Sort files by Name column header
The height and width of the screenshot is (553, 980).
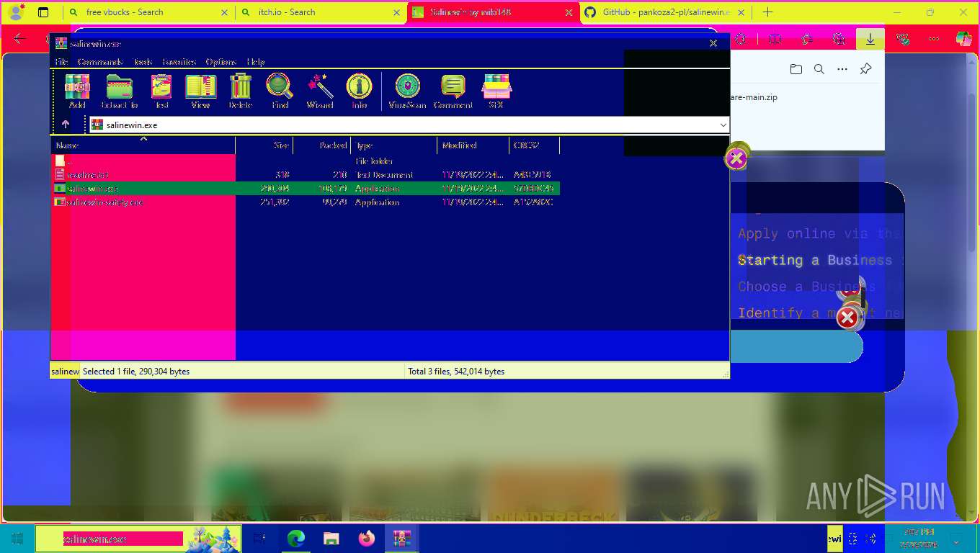pyautogui.click(x=143, y=145)
